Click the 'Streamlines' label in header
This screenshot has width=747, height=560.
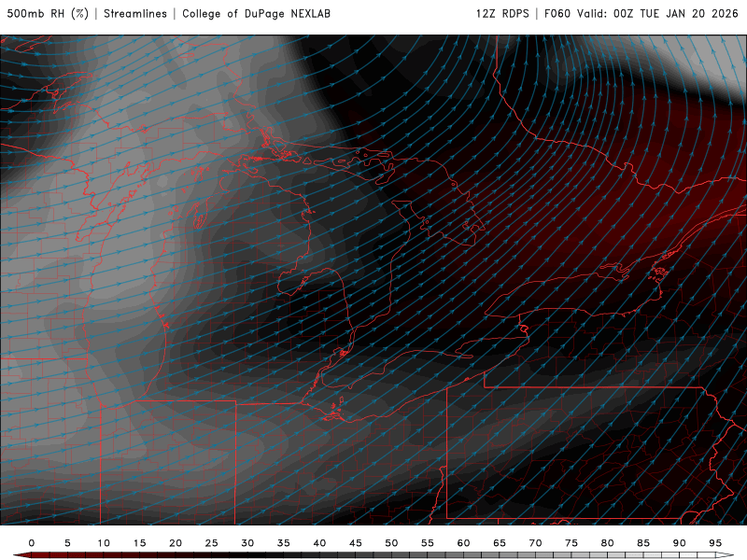coord(135,14)
